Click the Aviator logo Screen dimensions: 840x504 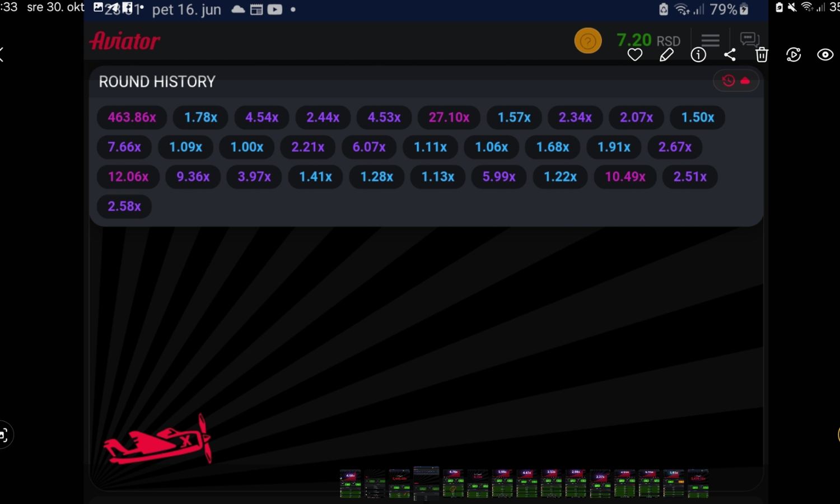pyautogui.click(x=125, y=41)
